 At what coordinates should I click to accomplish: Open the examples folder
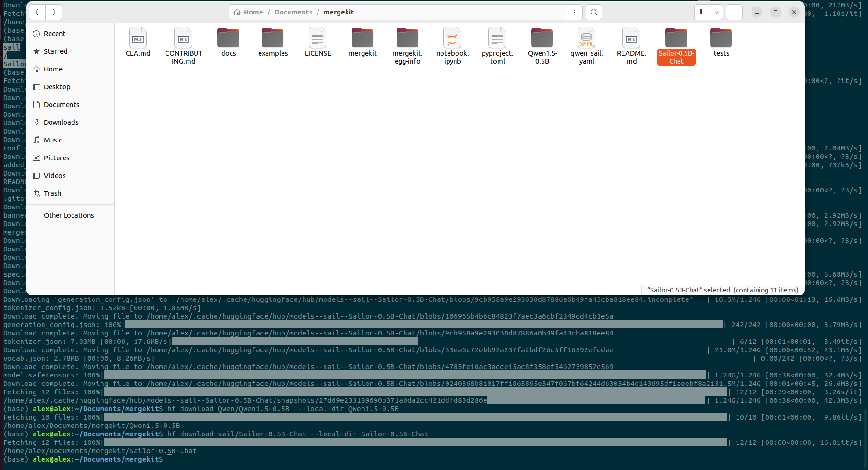[x=273, y=38]
